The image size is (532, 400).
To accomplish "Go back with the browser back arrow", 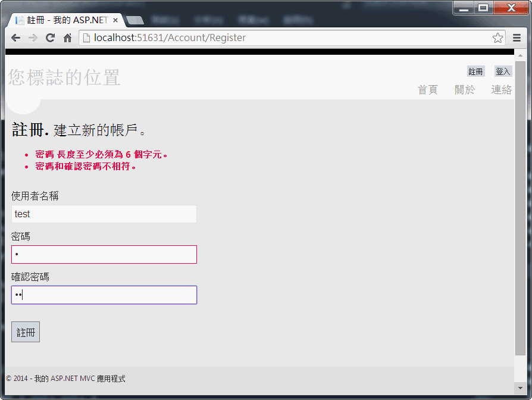I will [x=15, y=37].
